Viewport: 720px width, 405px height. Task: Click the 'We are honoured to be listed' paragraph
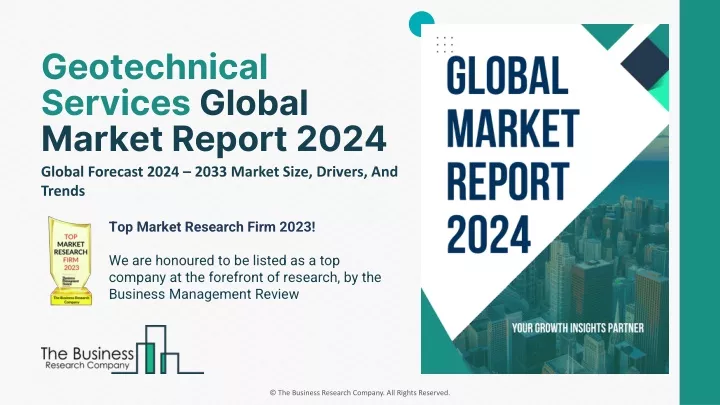(x=245, y=277)
